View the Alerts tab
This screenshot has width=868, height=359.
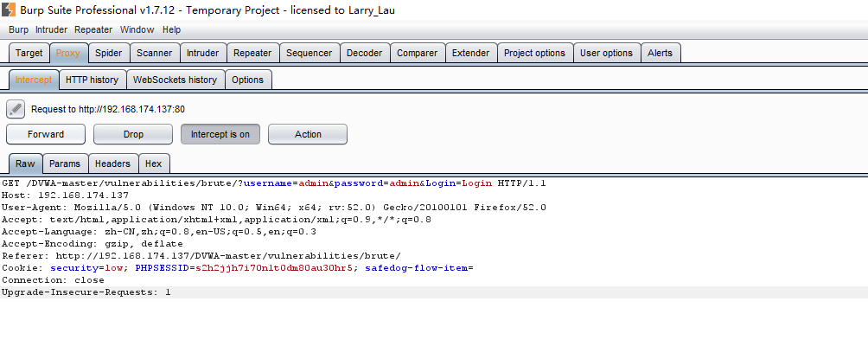[660, 53]
